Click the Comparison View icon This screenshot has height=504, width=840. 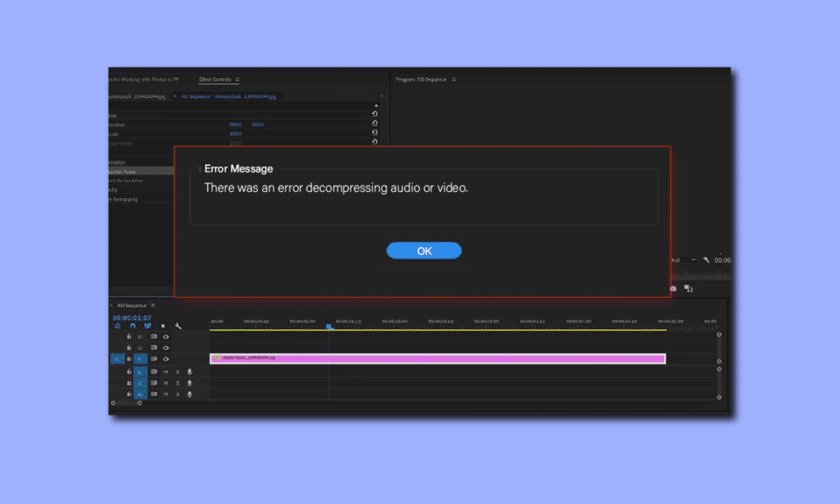(688, 288)
